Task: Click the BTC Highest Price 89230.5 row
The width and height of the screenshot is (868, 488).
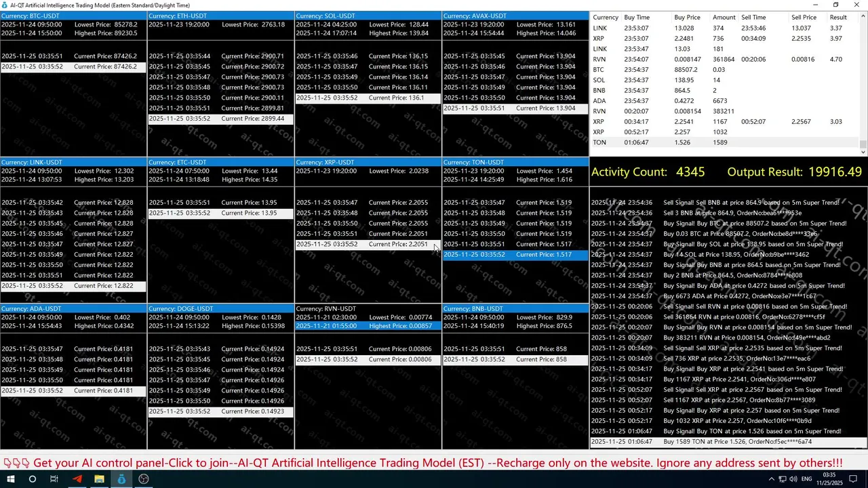Action: coord(73,33)
